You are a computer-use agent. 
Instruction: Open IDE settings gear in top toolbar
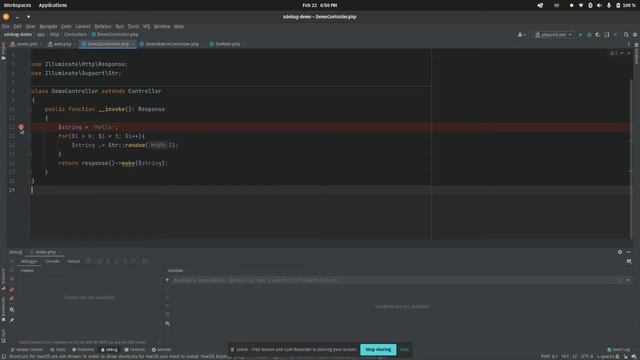click(635, 35)
